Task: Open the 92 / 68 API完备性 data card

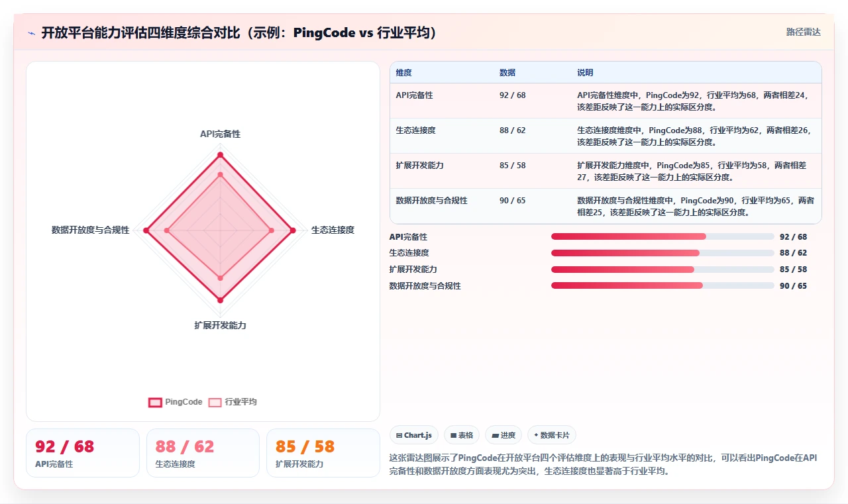Action: pyautogui.click(x=83, y=453)
